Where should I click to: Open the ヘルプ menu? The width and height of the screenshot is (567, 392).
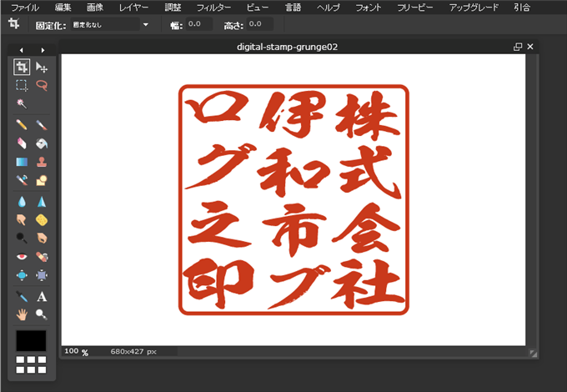point(328,8)
